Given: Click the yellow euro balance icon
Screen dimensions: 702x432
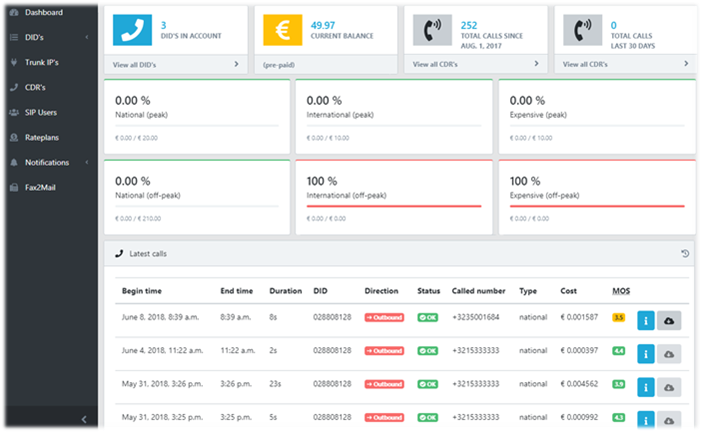Looking at the screenshot, I should (277, 31).
